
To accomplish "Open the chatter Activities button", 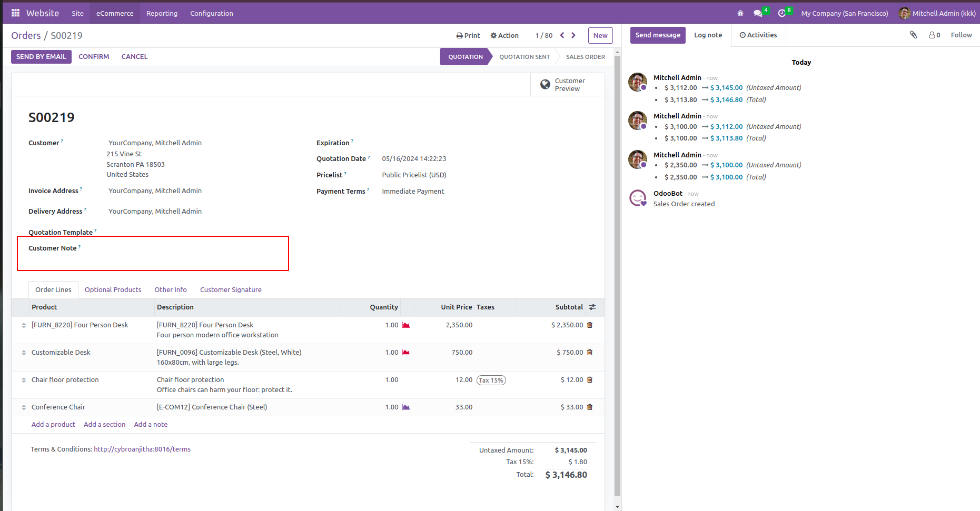I will 758,35.
